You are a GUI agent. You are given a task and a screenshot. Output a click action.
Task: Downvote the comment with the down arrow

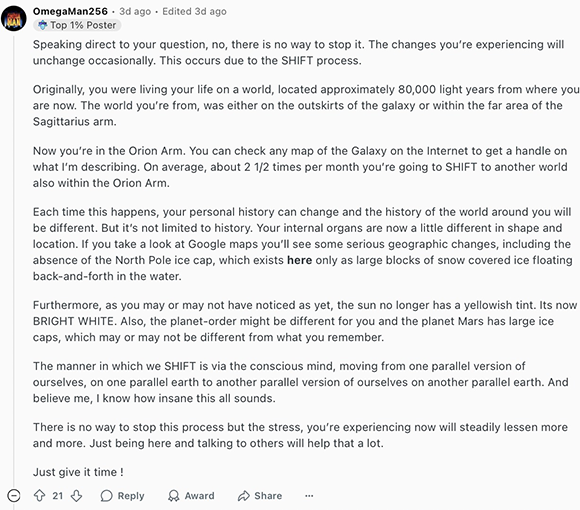tap(76, 496)
